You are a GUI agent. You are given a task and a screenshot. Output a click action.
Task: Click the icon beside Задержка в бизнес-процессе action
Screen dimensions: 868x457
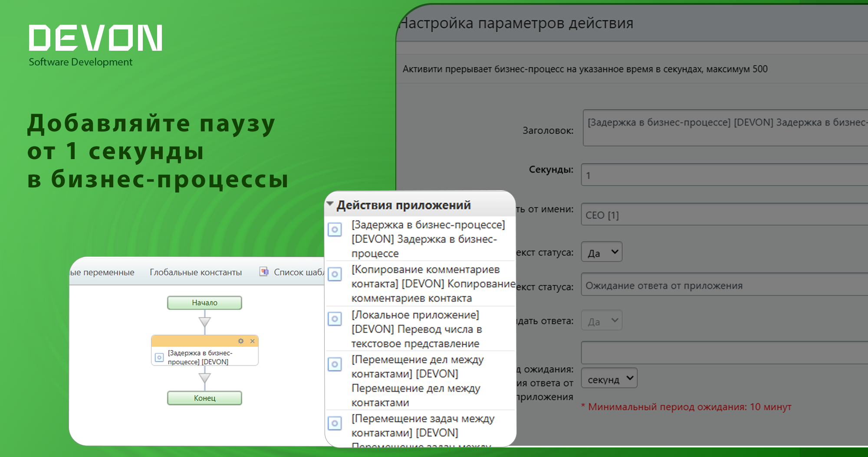(x=335, y=229)
